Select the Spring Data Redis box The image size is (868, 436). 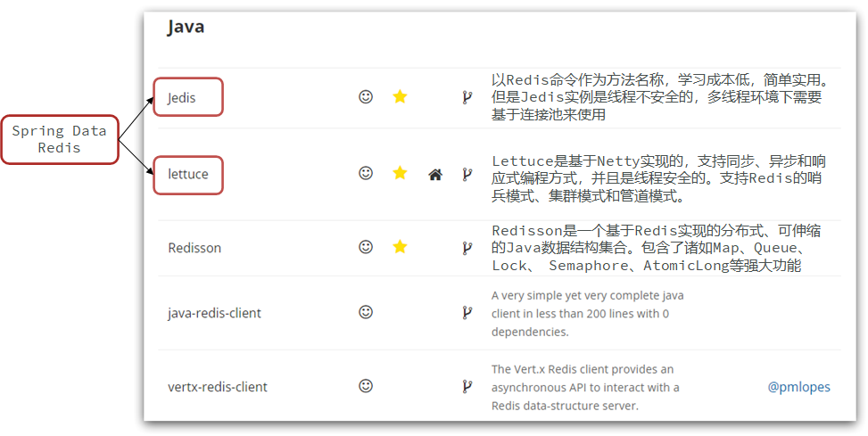pos(59,139)
